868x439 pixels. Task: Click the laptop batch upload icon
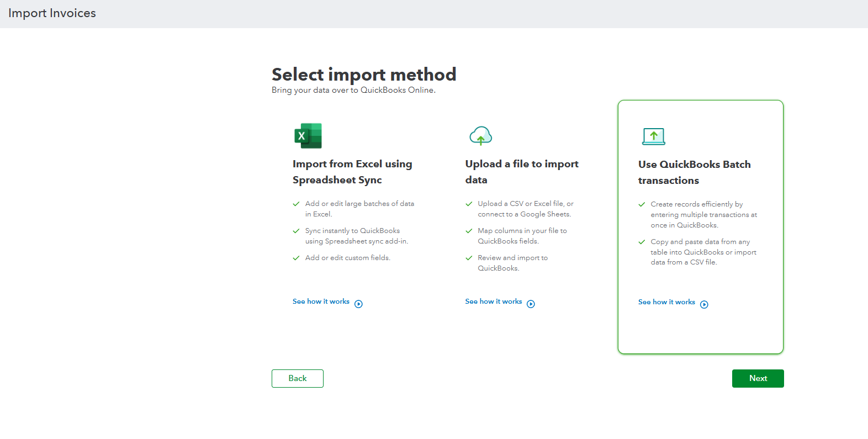pos(654,136)
